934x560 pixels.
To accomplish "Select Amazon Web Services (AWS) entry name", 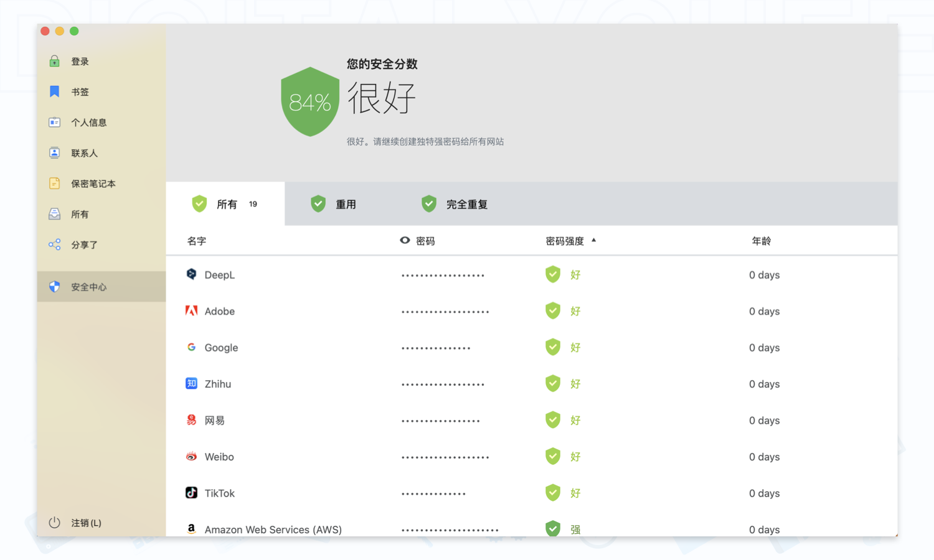I will 273,530.
